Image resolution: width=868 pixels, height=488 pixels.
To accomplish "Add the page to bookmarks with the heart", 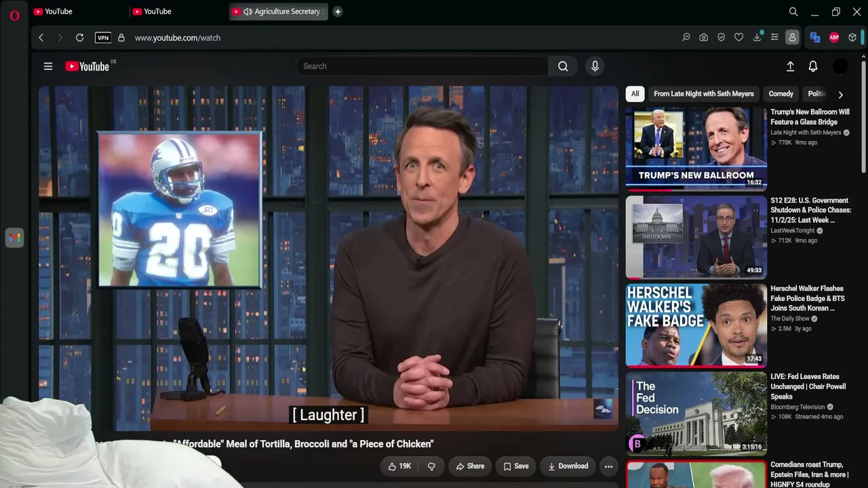I will (739, 38).
